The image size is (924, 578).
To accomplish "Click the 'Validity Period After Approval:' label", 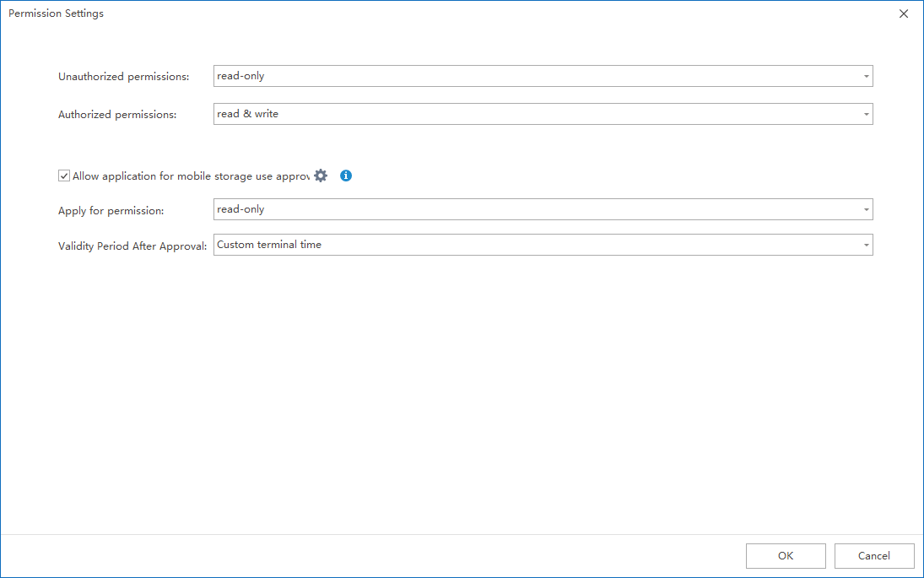I will point(132,246).
